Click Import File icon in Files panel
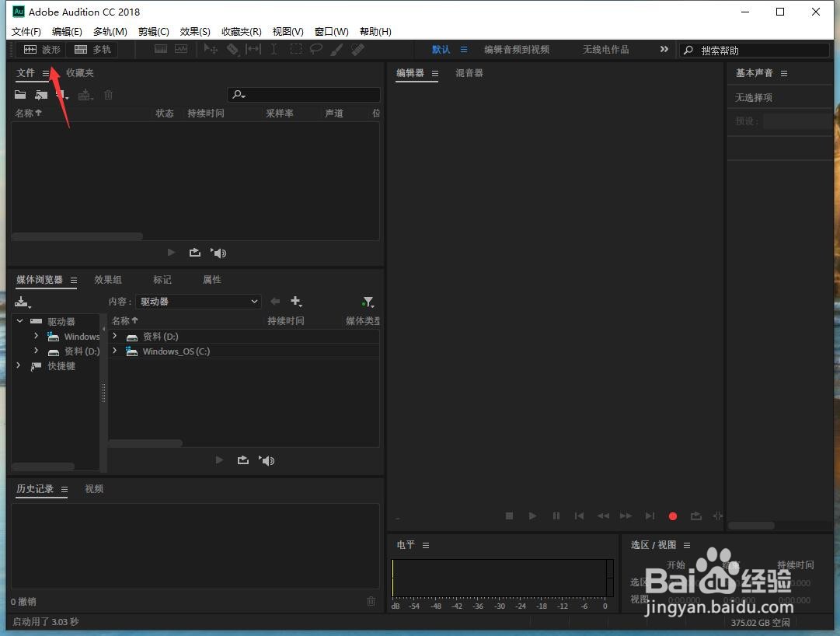Image resolution: width=840 pixels, height=636 pixels. click(x=41, y=95)
